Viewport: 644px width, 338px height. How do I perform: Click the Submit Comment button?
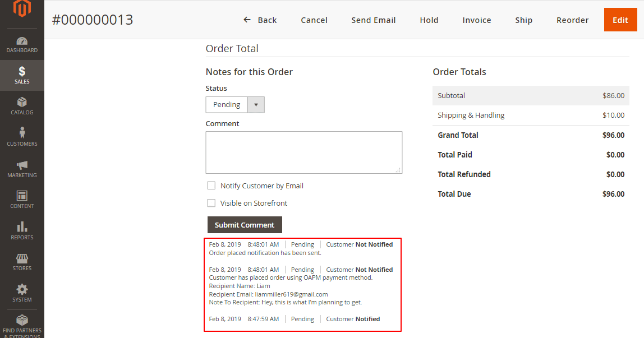pyautogui.click(x=245, y=225)
